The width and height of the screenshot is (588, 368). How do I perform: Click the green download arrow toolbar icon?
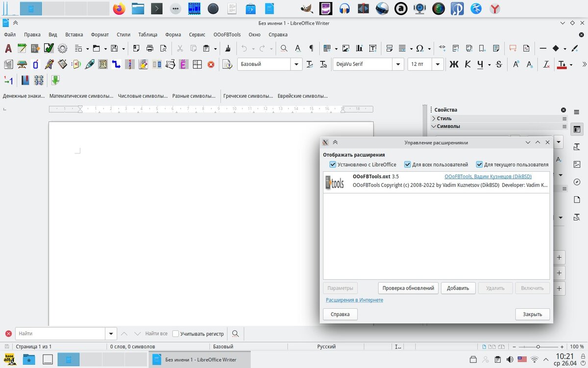55,80
